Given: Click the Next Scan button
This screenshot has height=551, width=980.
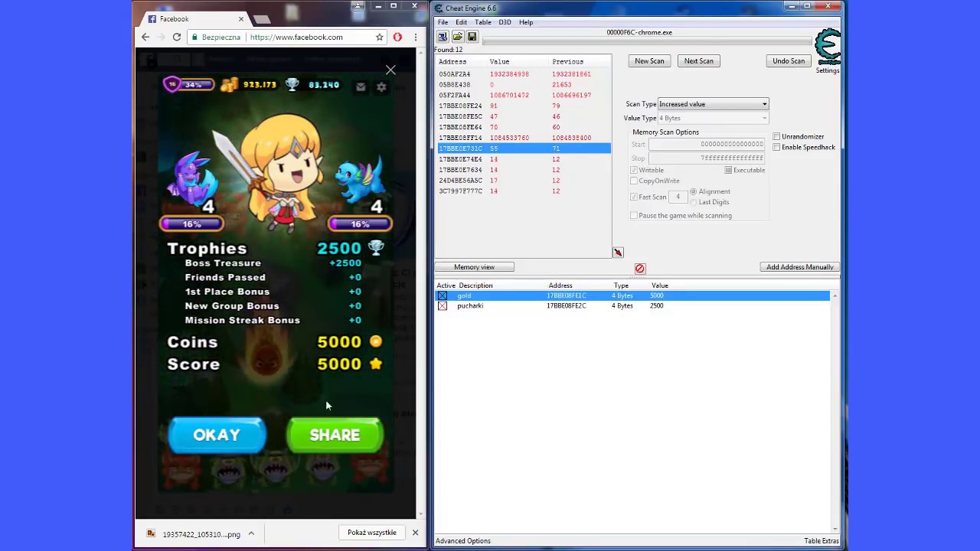Looking at the screenshot, I should tap(698, 61).
